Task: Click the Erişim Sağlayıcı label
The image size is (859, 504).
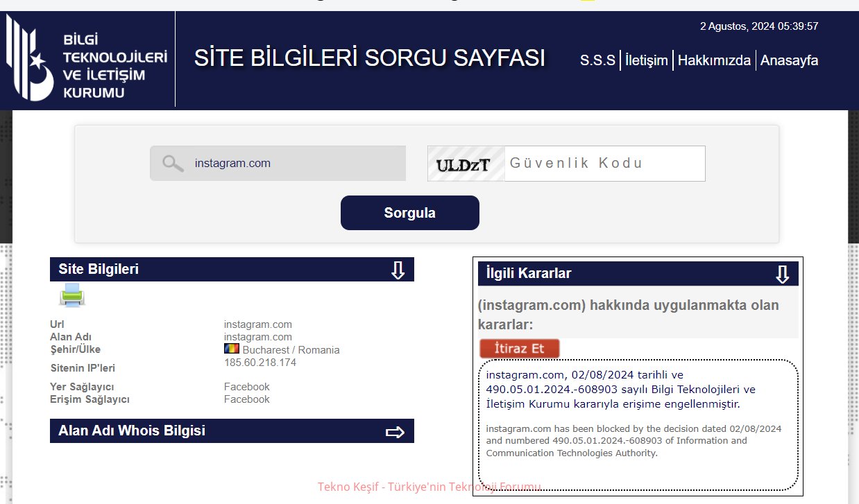Action: coord(90,399)
